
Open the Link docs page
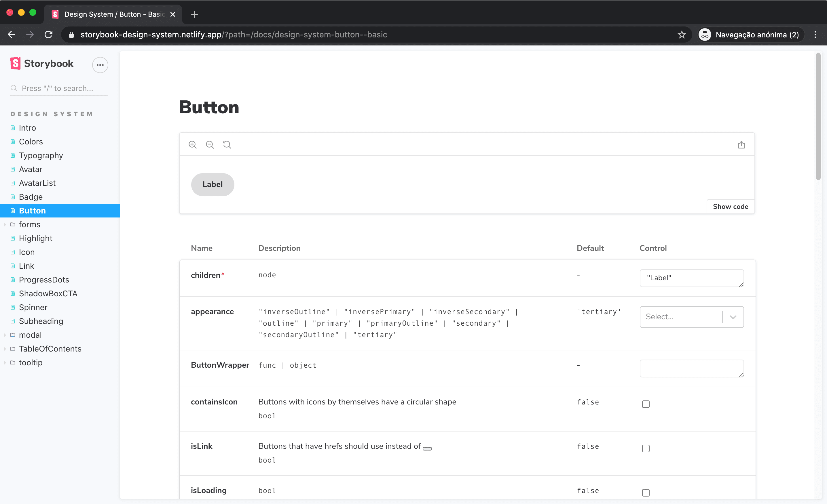tap(26, 266)
